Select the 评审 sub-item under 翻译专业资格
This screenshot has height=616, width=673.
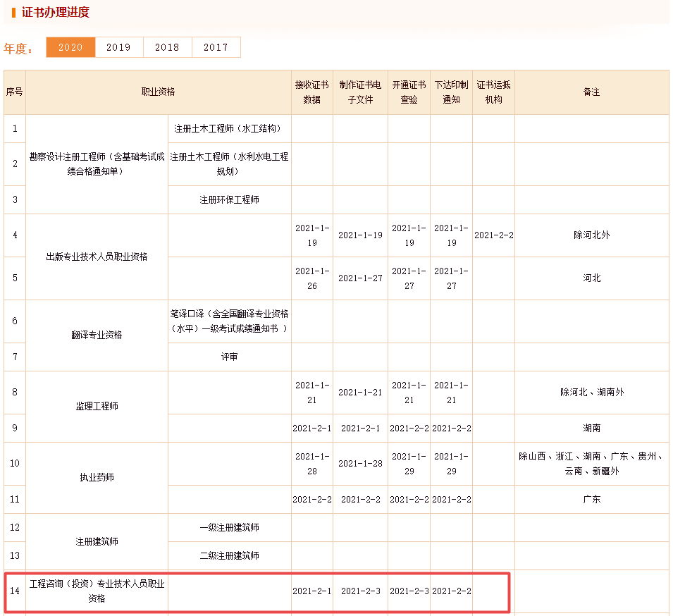[228, 357]
